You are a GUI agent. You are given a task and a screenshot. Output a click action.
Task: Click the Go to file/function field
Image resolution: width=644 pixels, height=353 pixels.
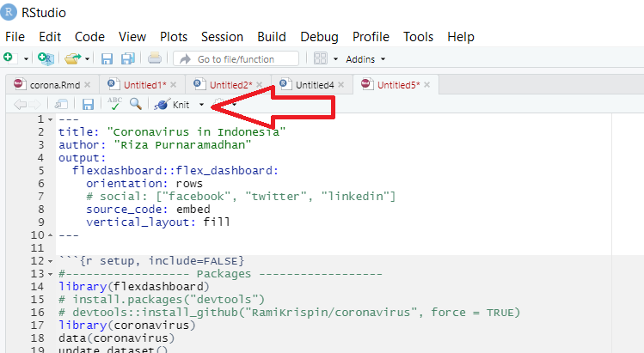click(x=236, y=58)
